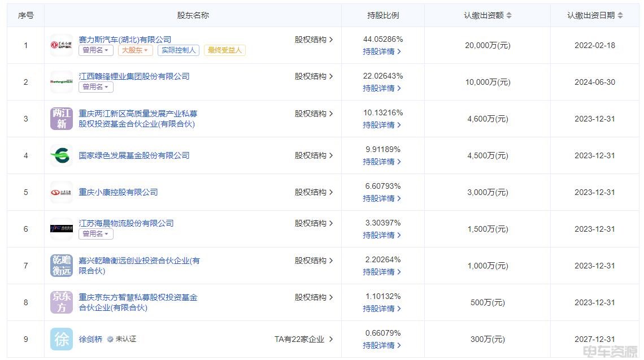View 持股详情 for 9.91189% stake
644x360 pixels.
pos(382,162)
